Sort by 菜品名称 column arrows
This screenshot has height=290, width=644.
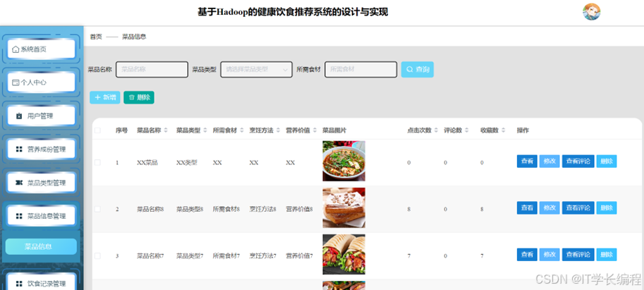pyautogui.click(x=166, y=131)
